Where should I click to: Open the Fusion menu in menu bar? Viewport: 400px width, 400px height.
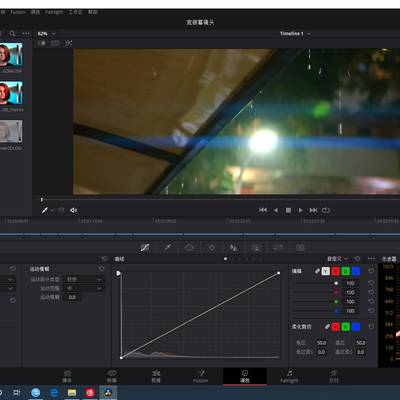pos(18,12)
